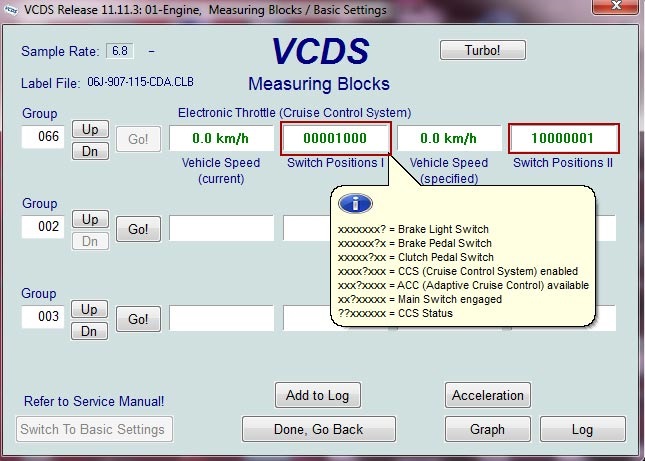This screenshot has width=645, height=461.
Task: Click 'Brake Pedal Switch' tooltip line
Action: point(415,243)
